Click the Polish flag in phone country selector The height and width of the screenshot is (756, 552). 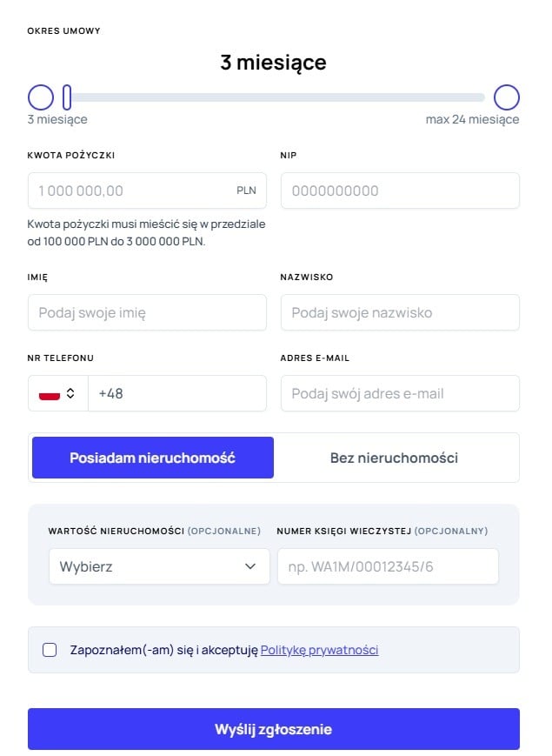point(49,393)
